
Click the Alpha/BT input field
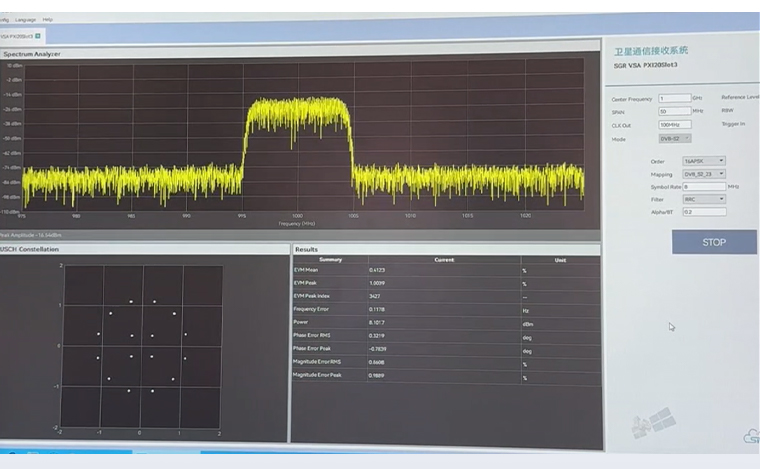(x=704, y=212)
